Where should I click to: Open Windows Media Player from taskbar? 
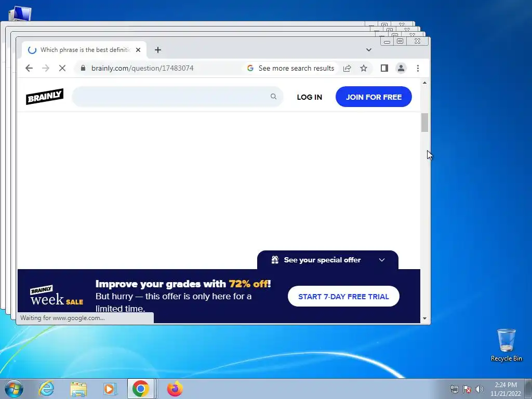[110, 389]
